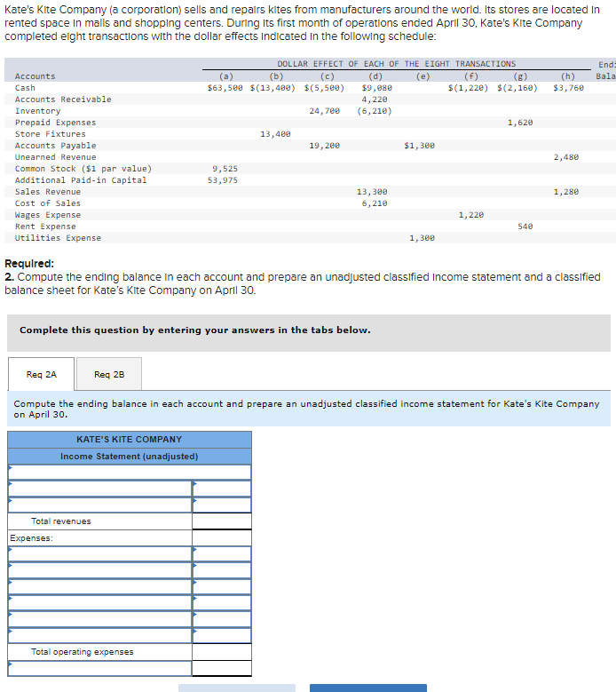Click the 'Total operating expenses' label
Viewport: 616px width, 692px height.
point(82,652)
